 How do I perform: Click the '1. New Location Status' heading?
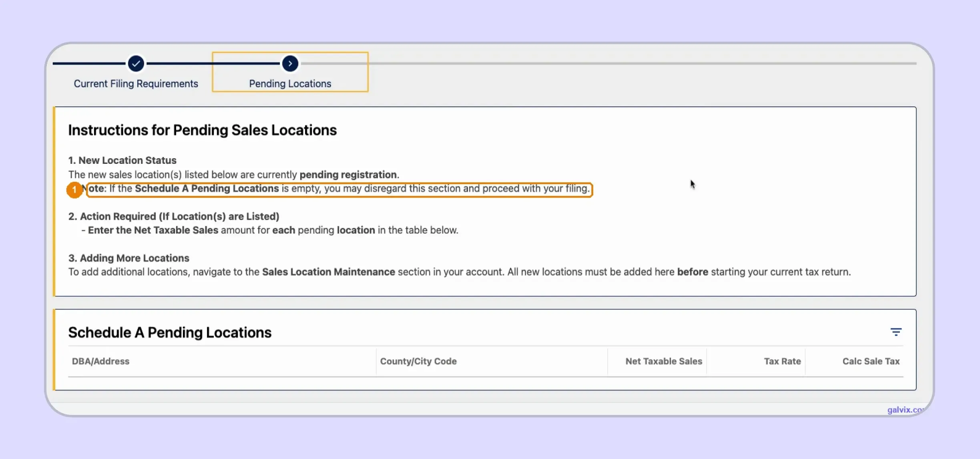pyautogui.click(x=122, y=160)
